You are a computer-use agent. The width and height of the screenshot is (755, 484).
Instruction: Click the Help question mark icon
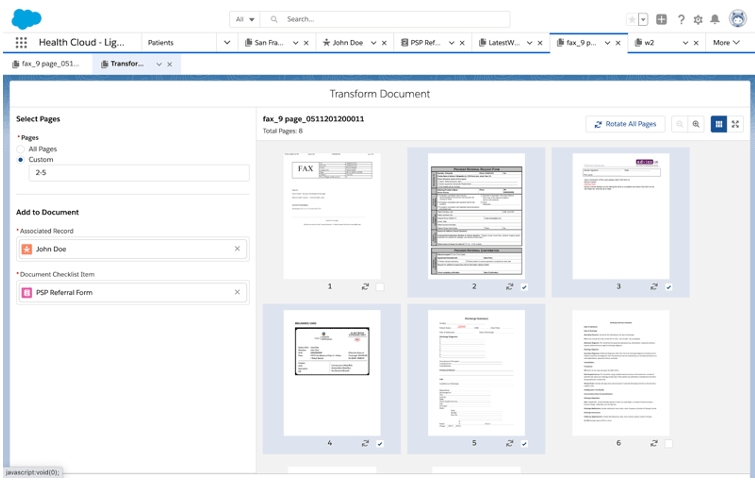[x=681, y=19]
